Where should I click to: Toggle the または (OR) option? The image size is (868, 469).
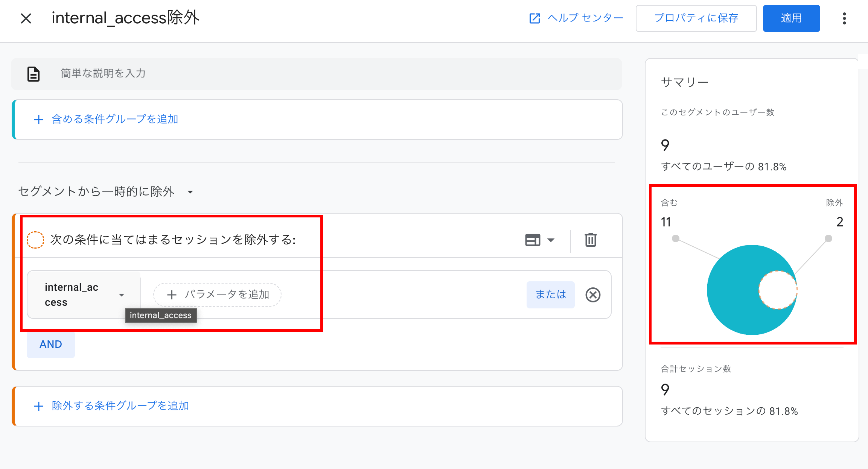click(550, 295)
